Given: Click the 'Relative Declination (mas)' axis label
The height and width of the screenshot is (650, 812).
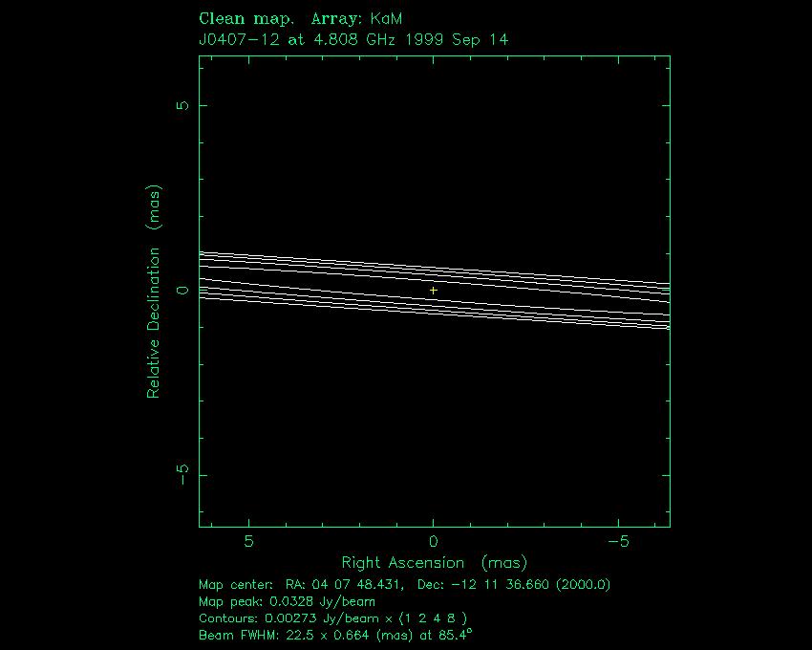Looking at the screenshot, I should [x=154, y=292].
